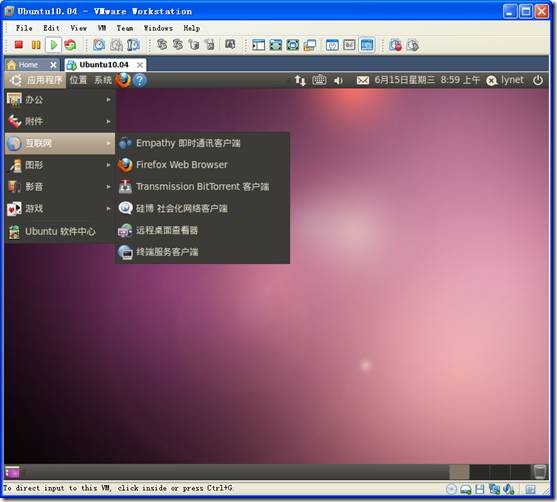Open the File menu
Viewport: 557px width, 502px height.
(x=24, y=28)
